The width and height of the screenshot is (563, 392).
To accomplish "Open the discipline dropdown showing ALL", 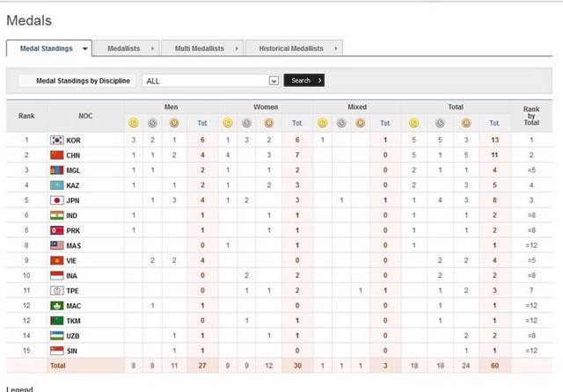I will pyautogui.click(x=211, y=80).
